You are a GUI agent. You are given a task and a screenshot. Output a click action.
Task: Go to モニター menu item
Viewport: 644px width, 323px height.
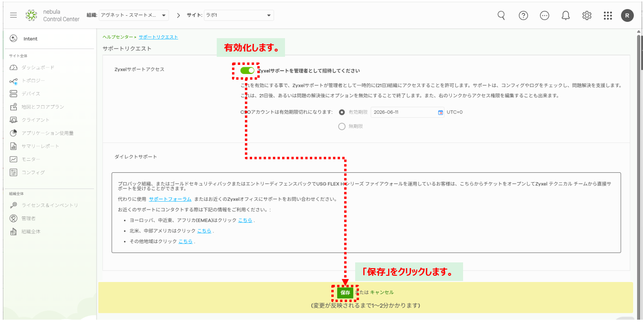[31, 159]
